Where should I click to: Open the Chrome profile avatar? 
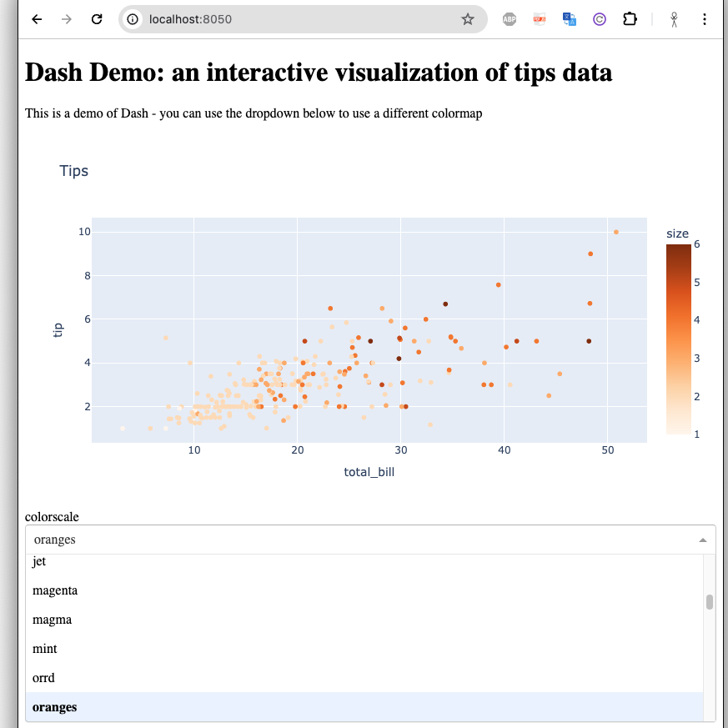[x=675, y=19]
